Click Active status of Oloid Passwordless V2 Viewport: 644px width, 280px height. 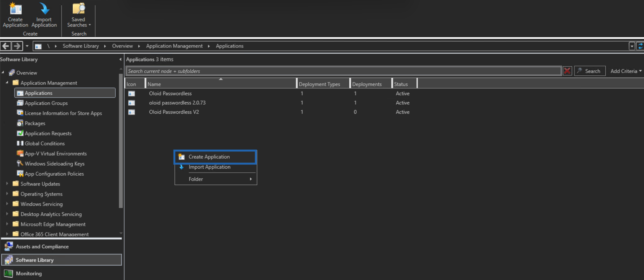[x=403, y=112]
